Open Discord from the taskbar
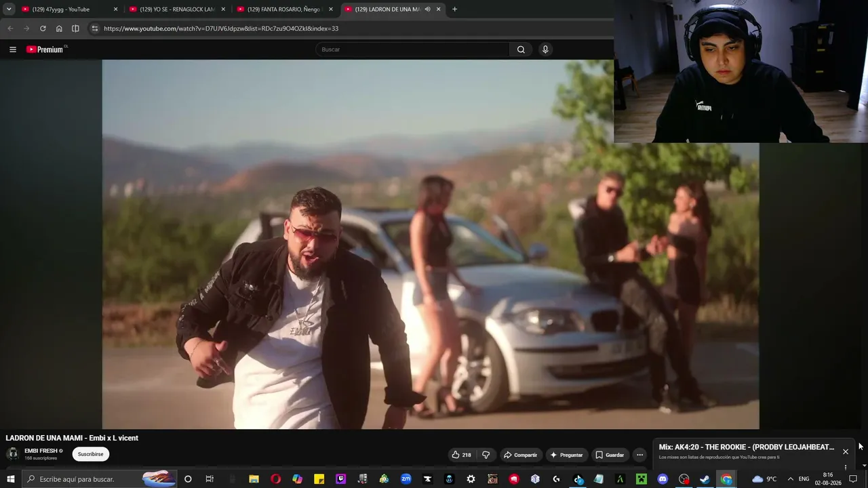This screenshot has height=488, width=868. coord(663,479)
